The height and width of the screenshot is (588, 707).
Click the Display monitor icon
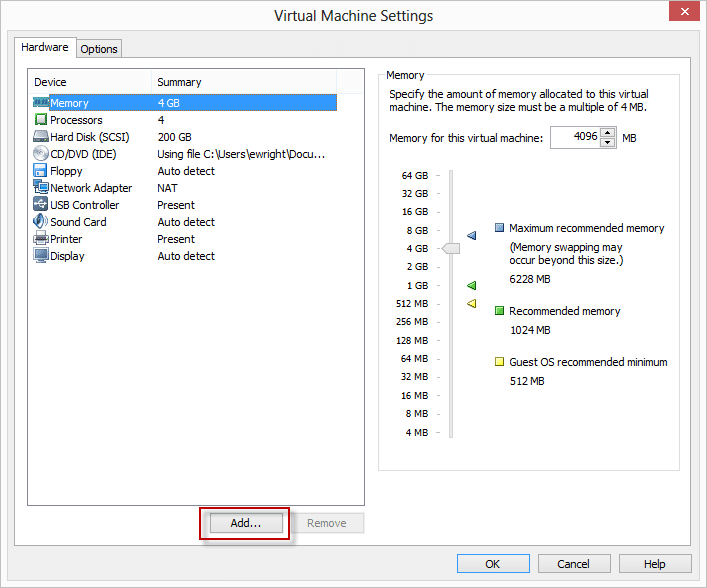(41, 256)
